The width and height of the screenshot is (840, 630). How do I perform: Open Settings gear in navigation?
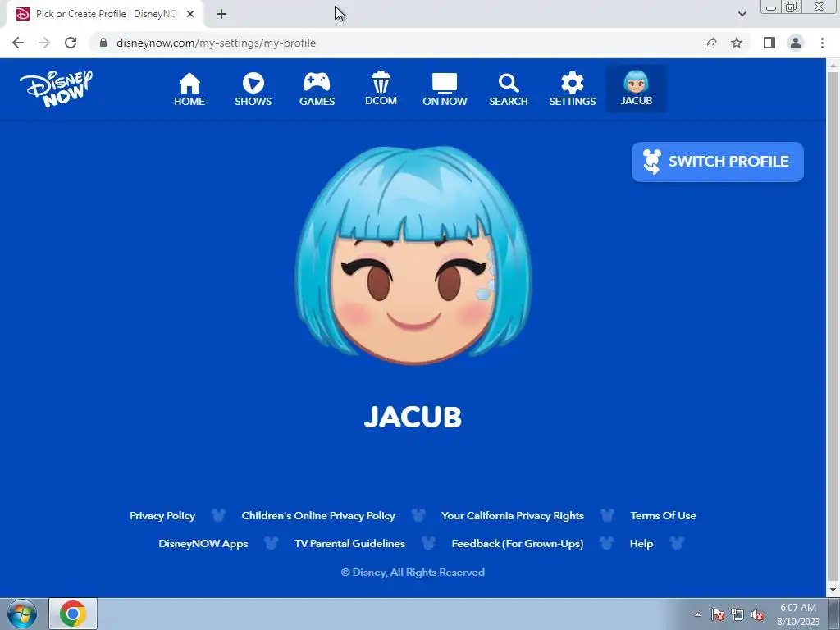click(572, 89)
